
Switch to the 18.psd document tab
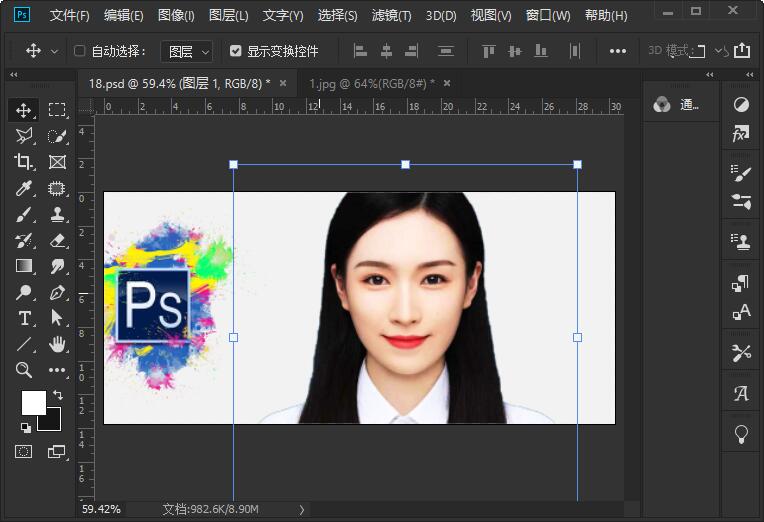point(179,84)
